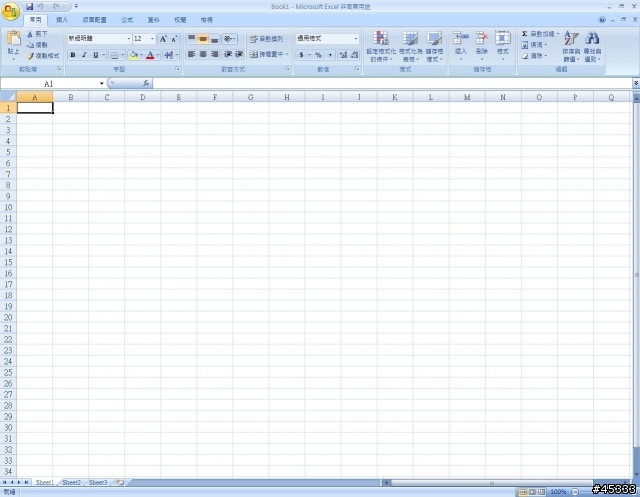The image size is (640, 497).
Task: Decrease cell indent
Action: point(228,54)
